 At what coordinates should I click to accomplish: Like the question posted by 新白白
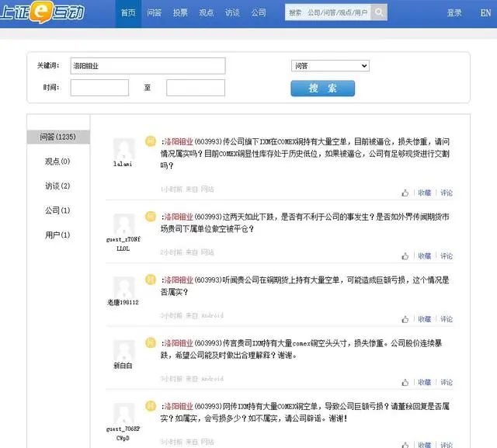click(405, 383)
